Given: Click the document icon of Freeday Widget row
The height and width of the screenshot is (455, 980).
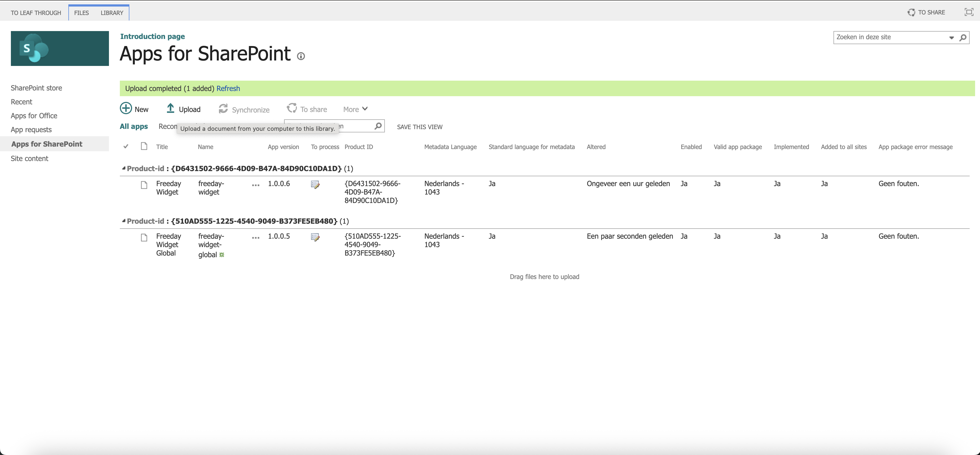Looking at the screenshot, I should 144,185.
